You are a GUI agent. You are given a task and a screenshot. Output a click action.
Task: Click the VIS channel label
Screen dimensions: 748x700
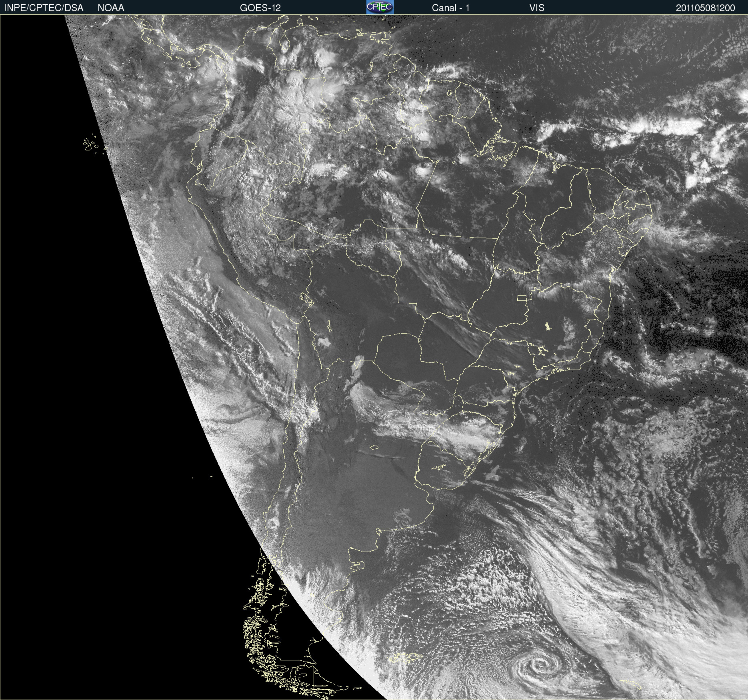[x=537, y=8]
